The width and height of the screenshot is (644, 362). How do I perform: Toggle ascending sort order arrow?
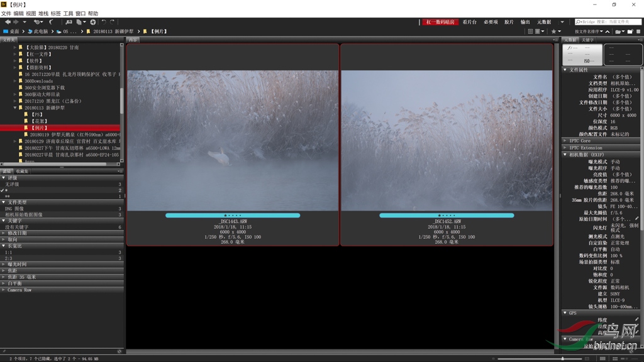click(608, 31)
